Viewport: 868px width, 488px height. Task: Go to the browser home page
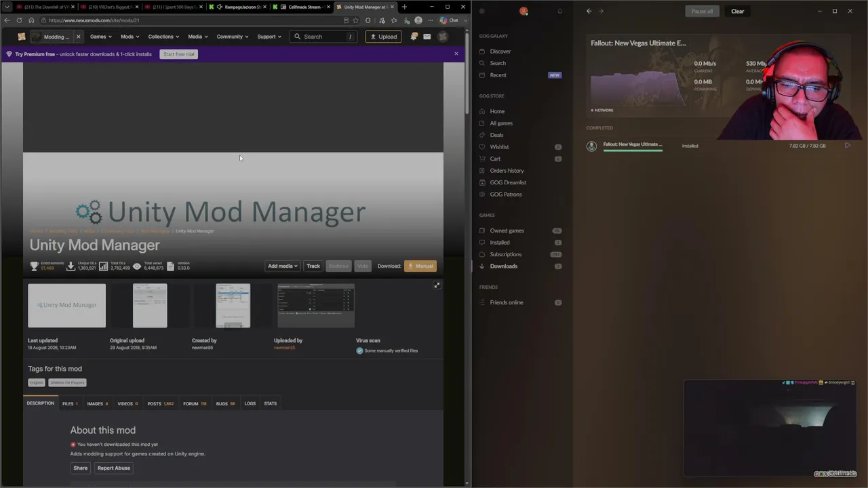tap(31, 20)
